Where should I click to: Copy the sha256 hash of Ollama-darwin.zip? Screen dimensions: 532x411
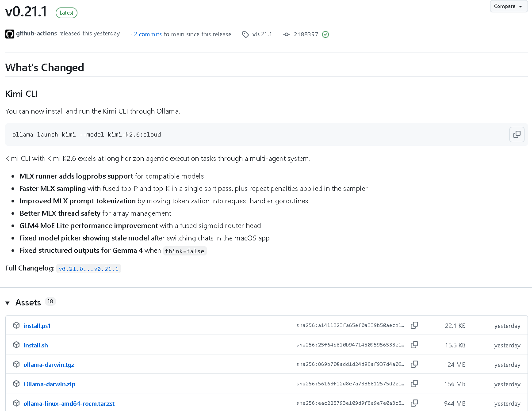pos(414,384)
